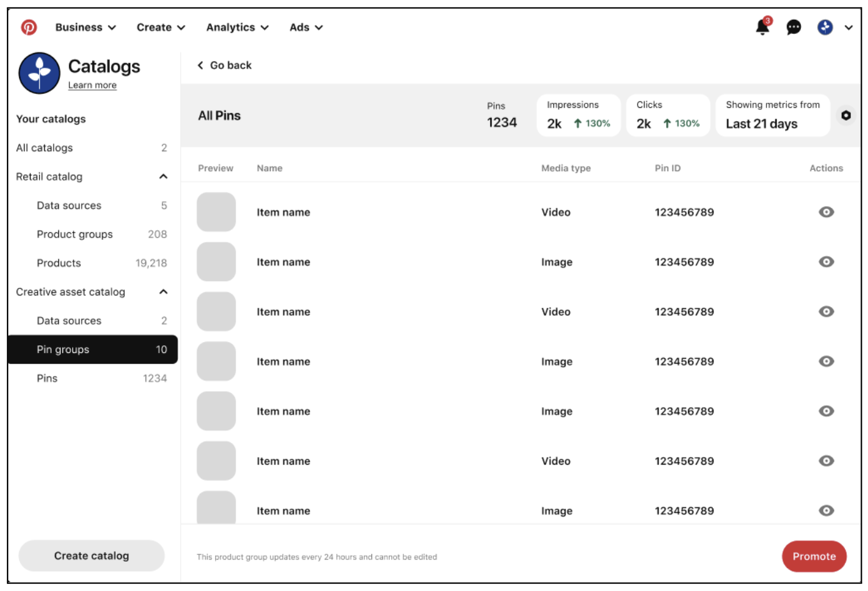Change the Last 21 days metrics range

[773, 116]
